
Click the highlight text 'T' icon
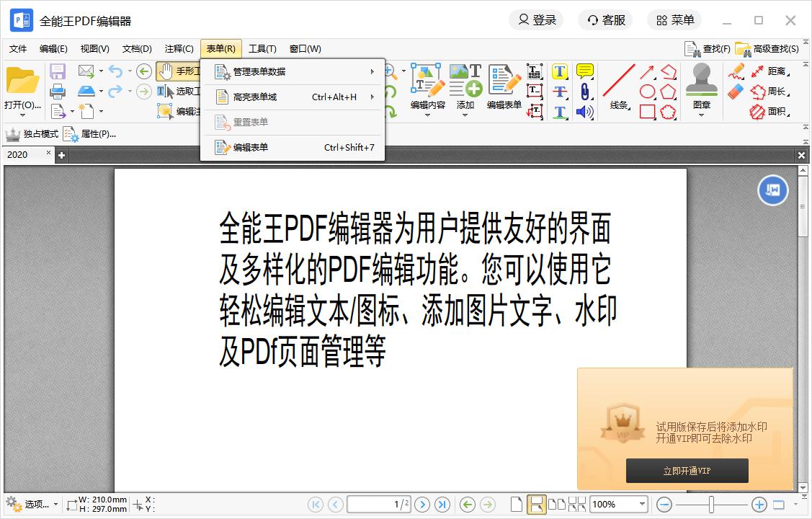560,71
